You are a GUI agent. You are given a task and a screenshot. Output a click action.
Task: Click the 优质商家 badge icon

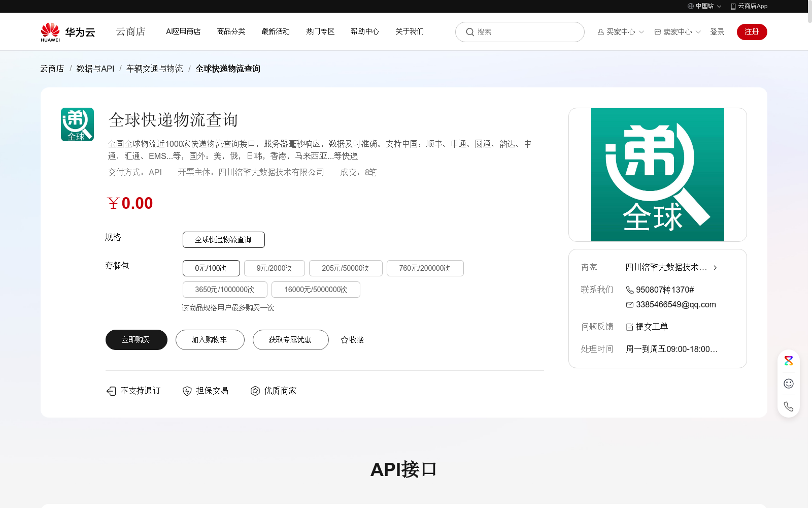(255, 391)
